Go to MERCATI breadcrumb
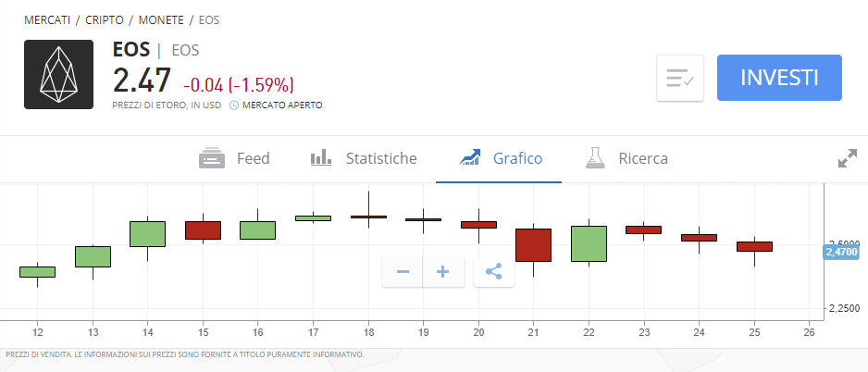 tap(47, 20)
